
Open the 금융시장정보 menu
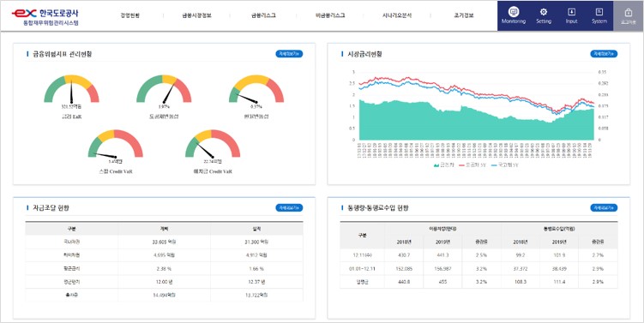(x=196, y=15)
